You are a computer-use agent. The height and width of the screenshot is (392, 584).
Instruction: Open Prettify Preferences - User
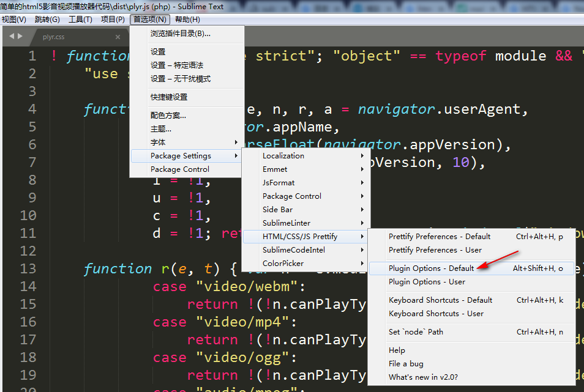[471, 250]
